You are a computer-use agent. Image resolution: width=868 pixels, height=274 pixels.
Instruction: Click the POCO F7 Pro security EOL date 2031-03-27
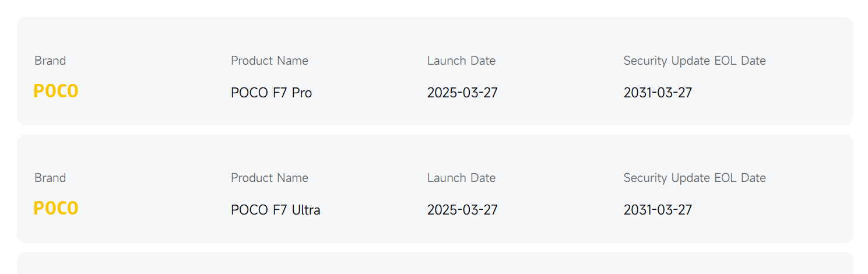point(658,93)
